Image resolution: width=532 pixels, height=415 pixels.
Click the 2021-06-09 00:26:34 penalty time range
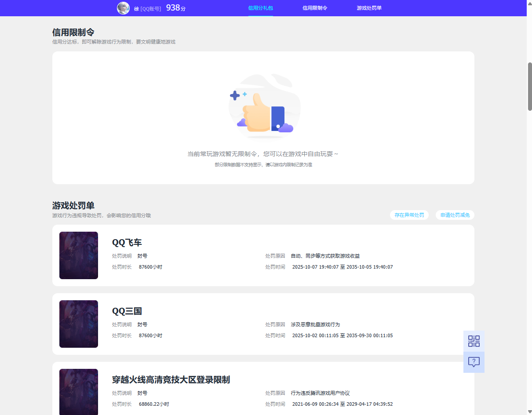[x=343, y=404]
